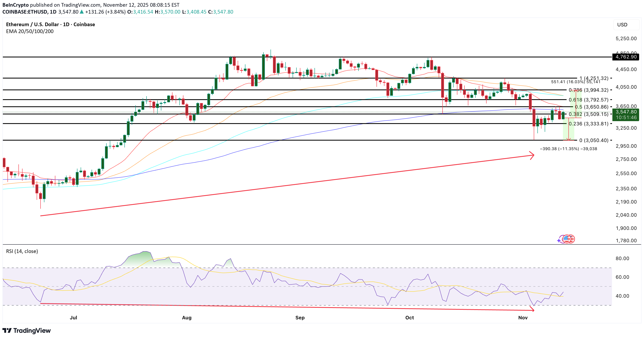
Task: Expand the RSI (14, close) indicator legend
Action: click(22, 251)
